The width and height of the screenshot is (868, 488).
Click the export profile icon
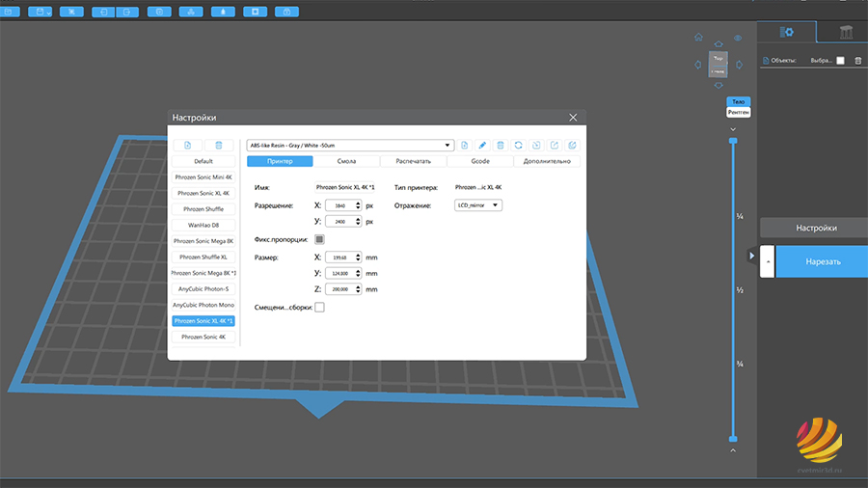(555, 145)
